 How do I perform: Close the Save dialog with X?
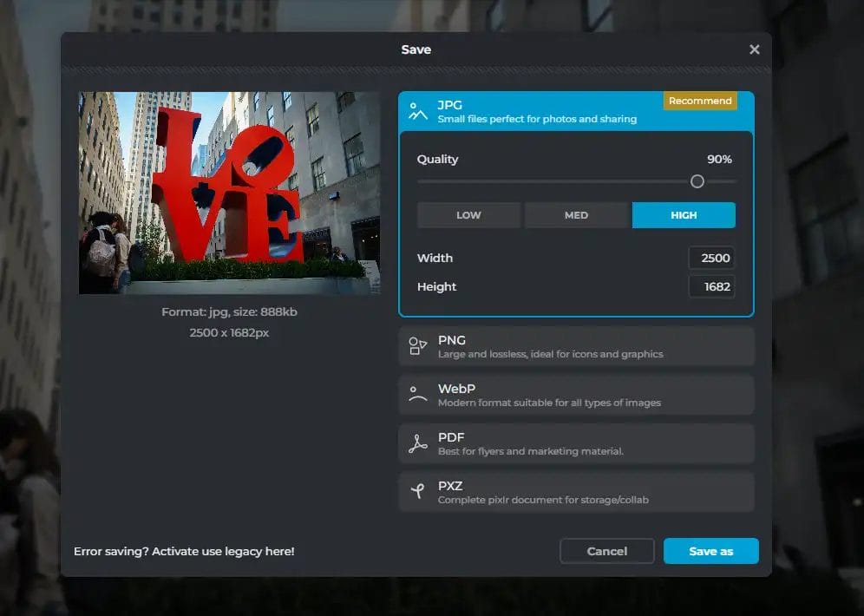pyautogui.click(x=754, y=49)
